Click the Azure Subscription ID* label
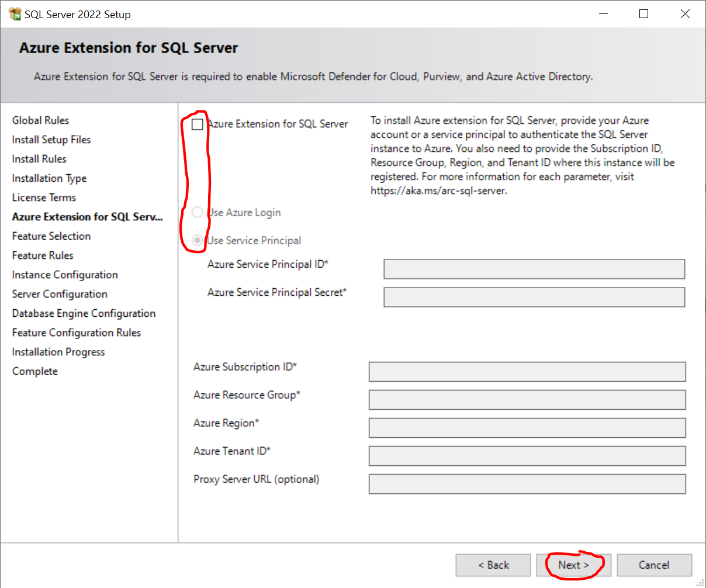 click(245, 367)
